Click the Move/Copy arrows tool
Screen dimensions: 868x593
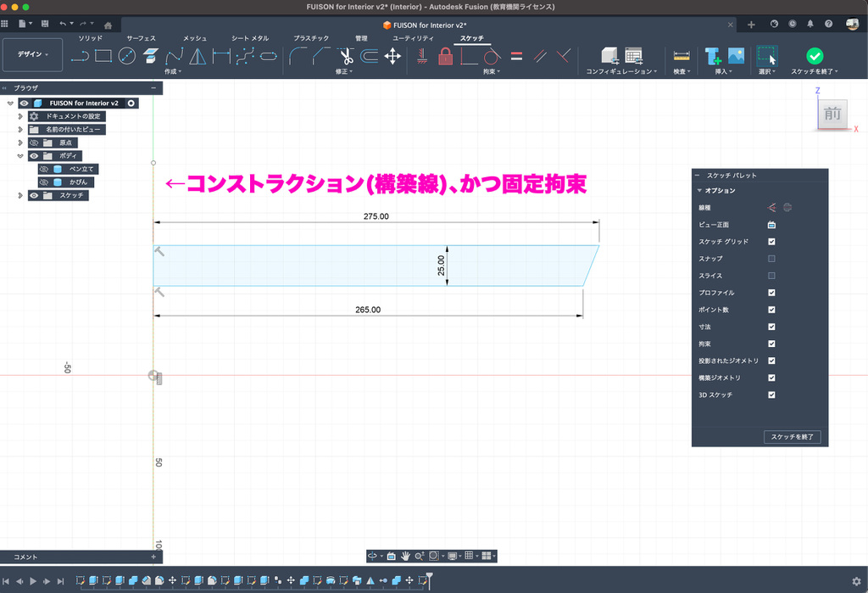coord(392,56)
